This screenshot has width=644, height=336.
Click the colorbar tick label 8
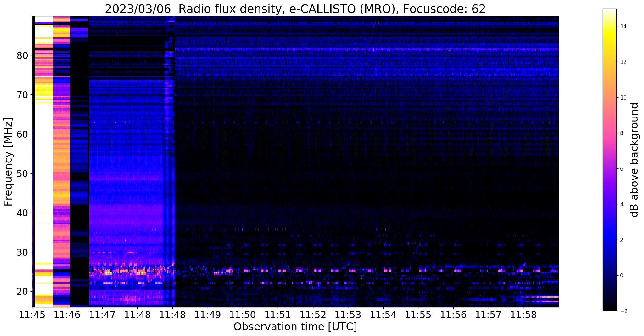621,133
